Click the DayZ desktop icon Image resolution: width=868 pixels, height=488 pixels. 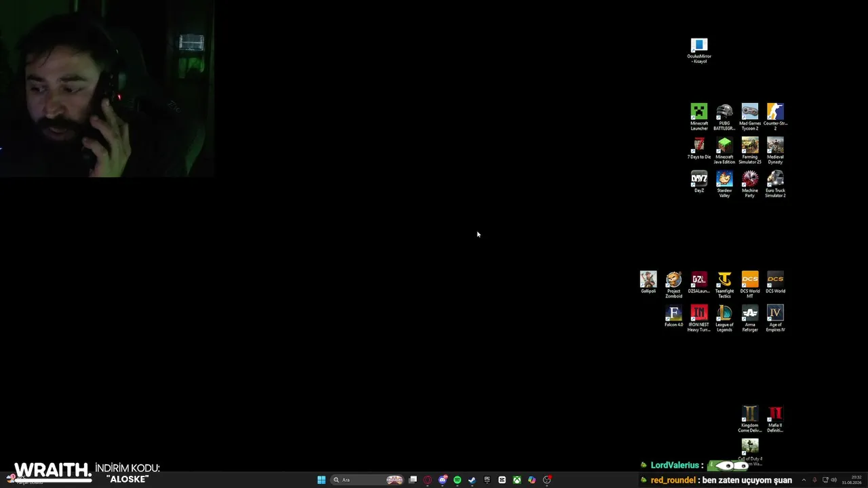pyautogui.click(x=699, y=182)
